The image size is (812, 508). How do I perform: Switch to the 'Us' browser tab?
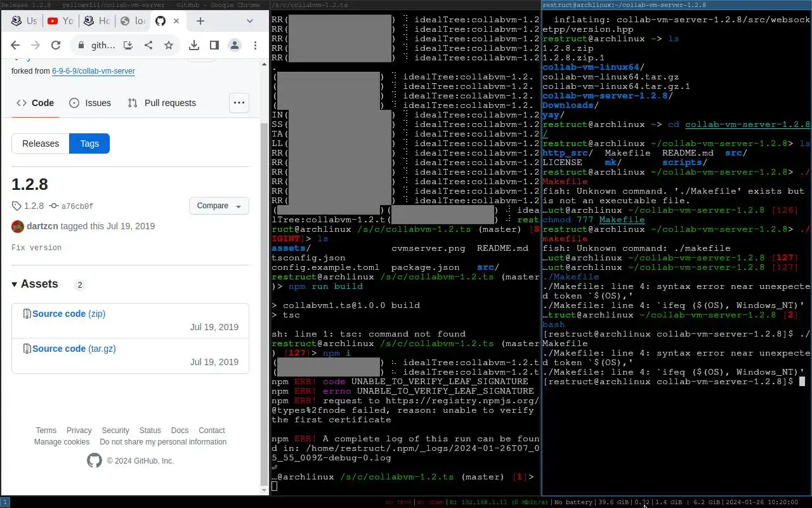point(24,21)
